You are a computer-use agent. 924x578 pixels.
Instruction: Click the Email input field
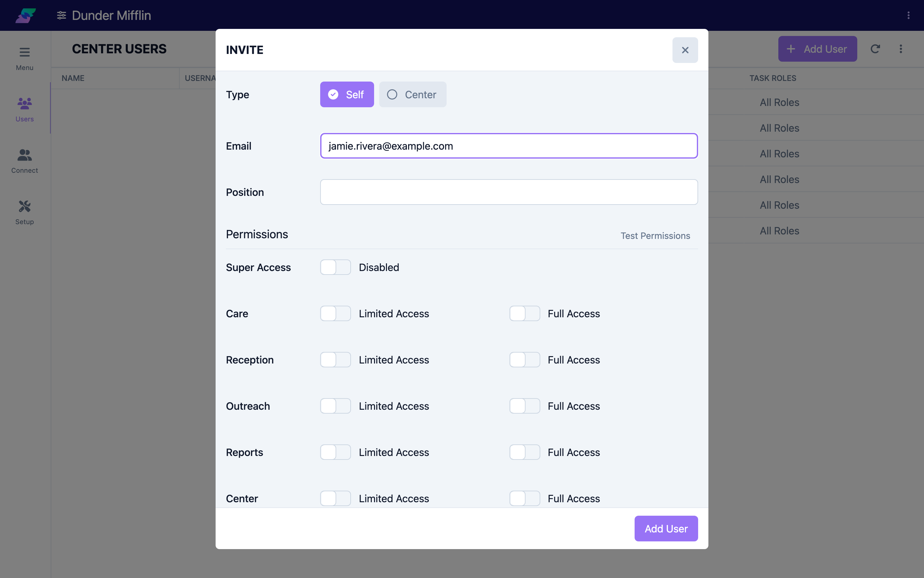(509, 146)
